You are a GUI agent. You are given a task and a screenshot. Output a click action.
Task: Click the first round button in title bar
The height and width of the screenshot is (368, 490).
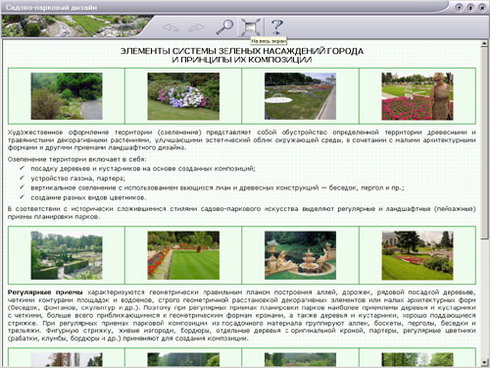(459, 7)
